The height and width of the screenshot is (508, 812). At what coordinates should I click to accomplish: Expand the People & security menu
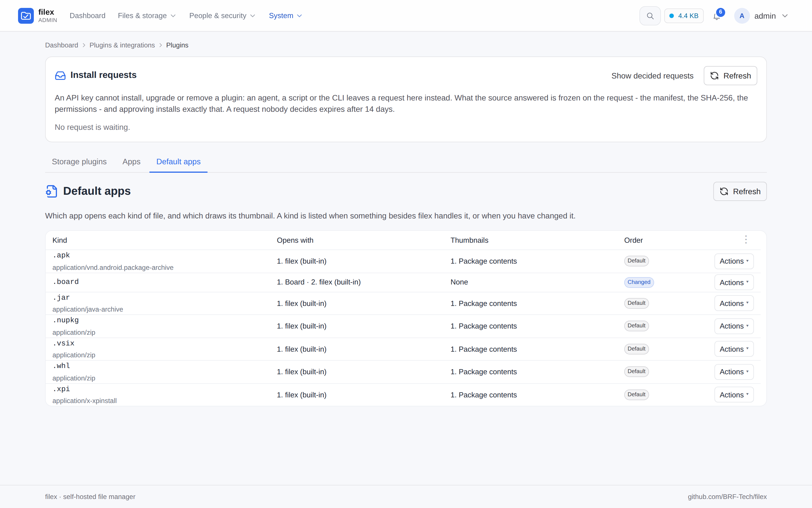222,16
